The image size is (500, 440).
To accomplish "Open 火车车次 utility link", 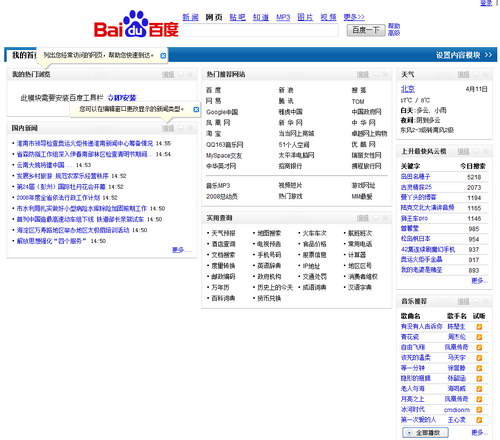I will pos(314,233).
